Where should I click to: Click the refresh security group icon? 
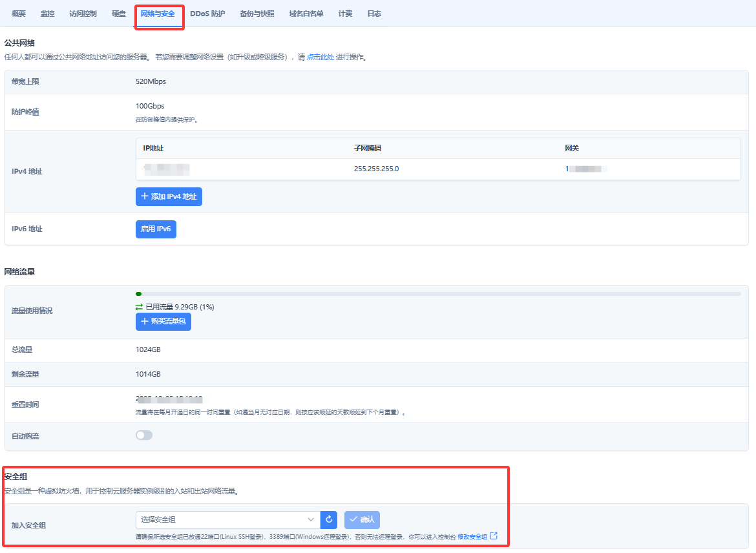329,520
